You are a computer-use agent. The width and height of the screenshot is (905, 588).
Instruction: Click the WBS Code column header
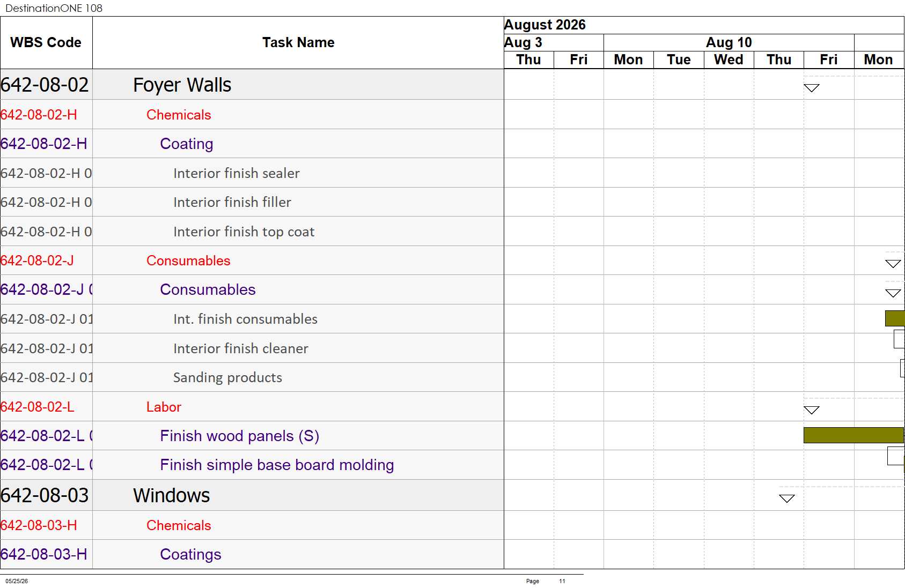[x=46, y=42]
